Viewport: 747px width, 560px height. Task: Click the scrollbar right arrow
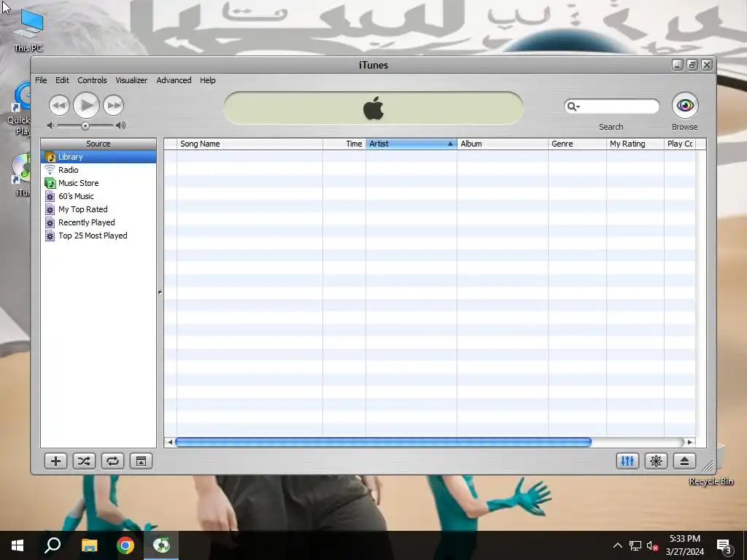(x=689, y=443)
